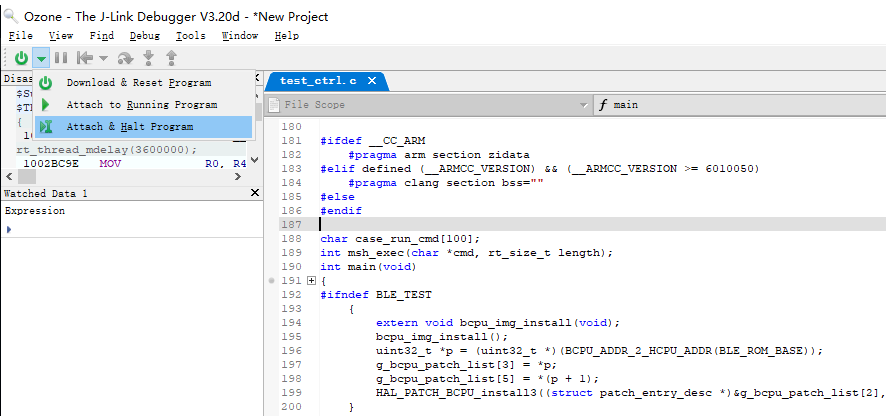The image size is (886, 416).
Task: Open the Debug menu
Action: [144, 36]
